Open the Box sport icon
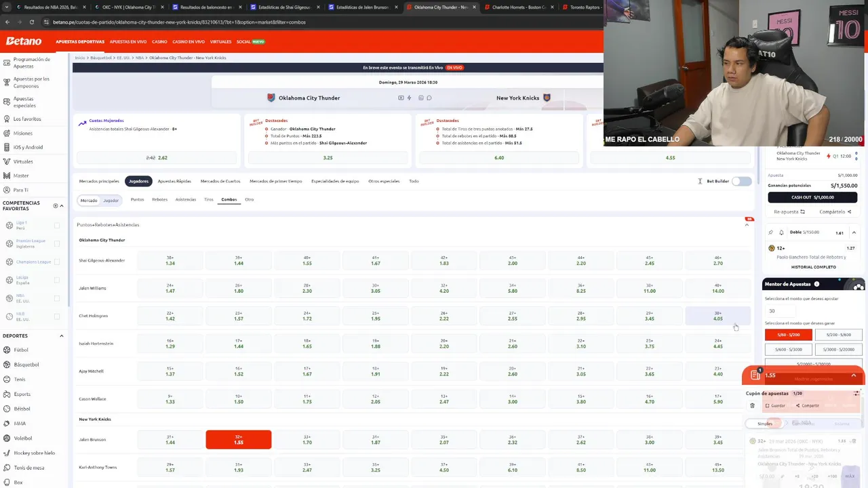The height and width of the screenshot is (488, 868). 7,483
